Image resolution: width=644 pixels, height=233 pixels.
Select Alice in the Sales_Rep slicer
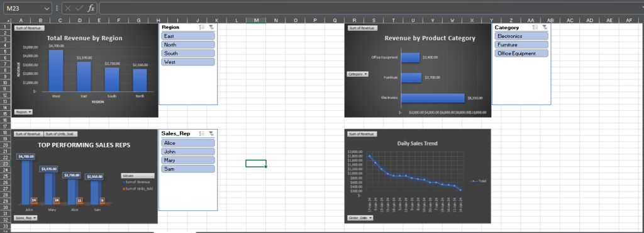[x=188, y=143]
